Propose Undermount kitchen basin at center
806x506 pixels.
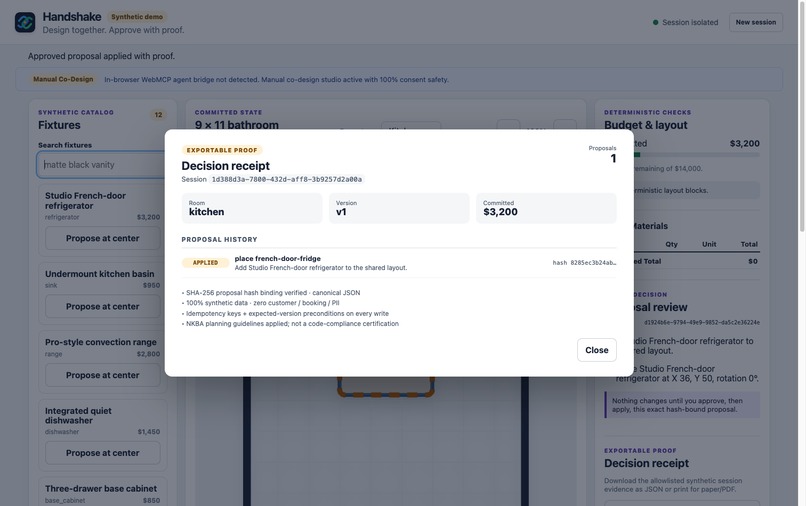tap(102, 306)
